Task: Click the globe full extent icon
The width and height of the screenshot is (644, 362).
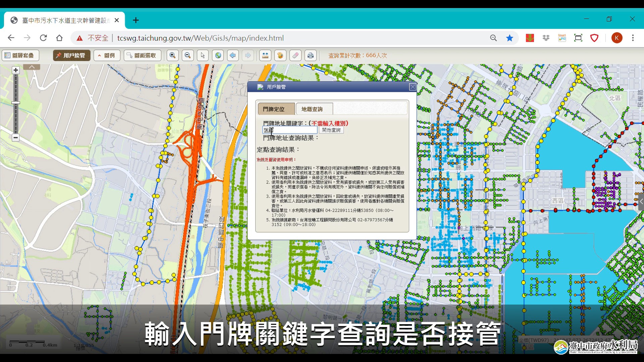Action: 218,55
